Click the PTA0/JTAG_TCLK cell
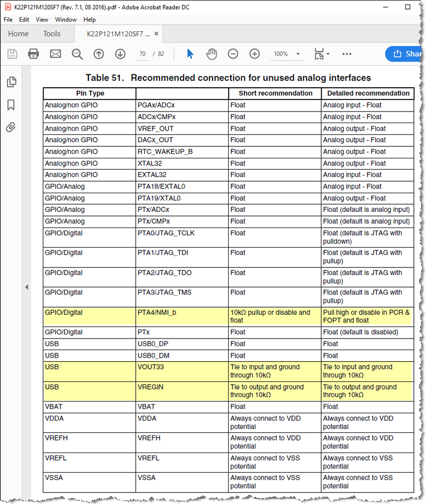The height and width of the screenshot is (504, 426). [x=182, y=237]
